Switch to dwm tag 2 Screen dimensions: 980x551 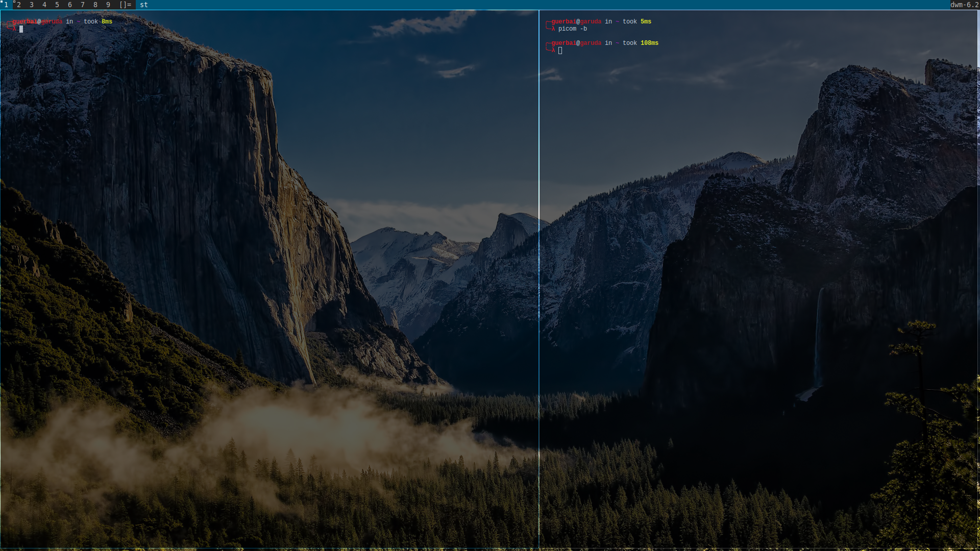[x=19, y=5]
